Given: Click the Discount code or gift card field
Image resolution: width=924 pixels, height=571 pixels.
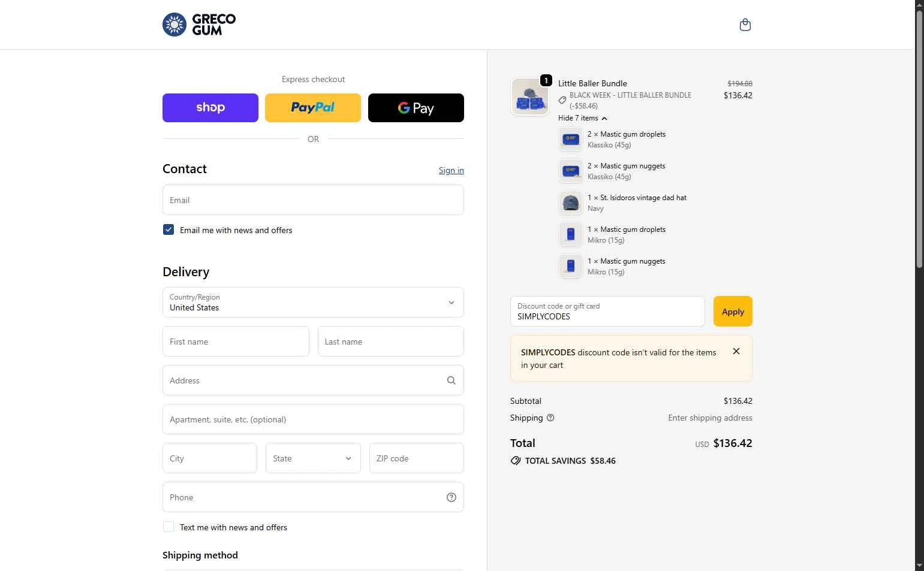Looking at the screenshot, I should pyautogui.click(x=607, y=312).
